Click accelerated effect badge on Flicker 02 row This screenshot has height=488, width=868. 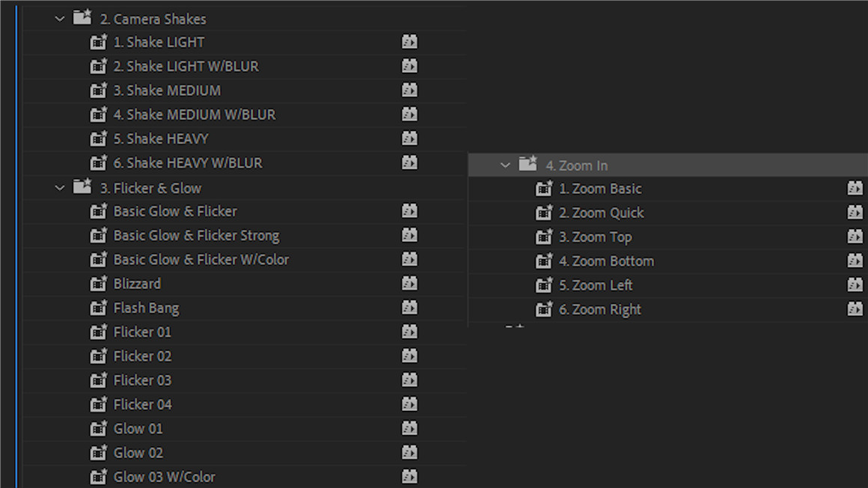pos(409,356)
